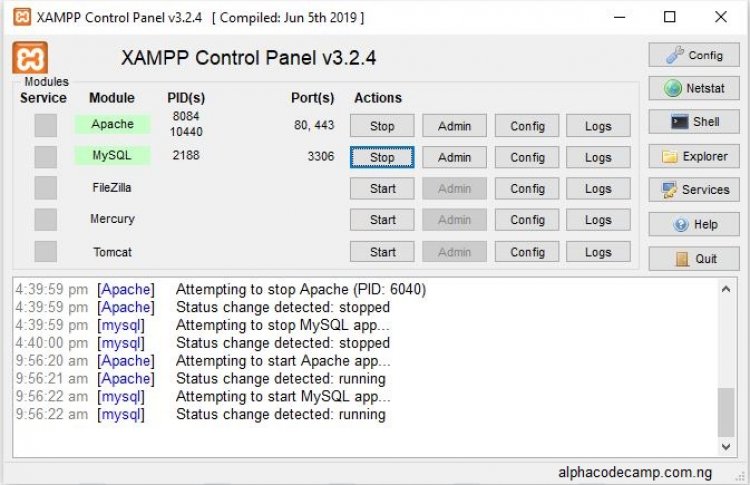Click the orange XAMPP logo in panel

[x=30, y=58]
